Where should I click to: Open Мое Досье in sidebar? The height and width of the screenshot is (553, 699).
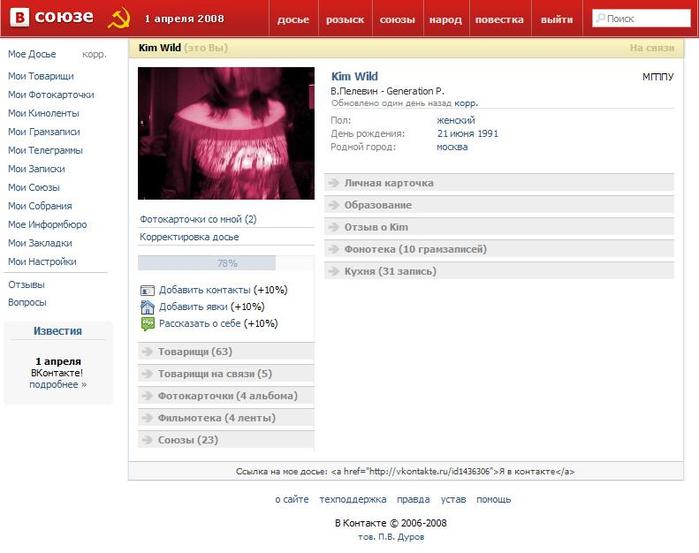point(32,54)
